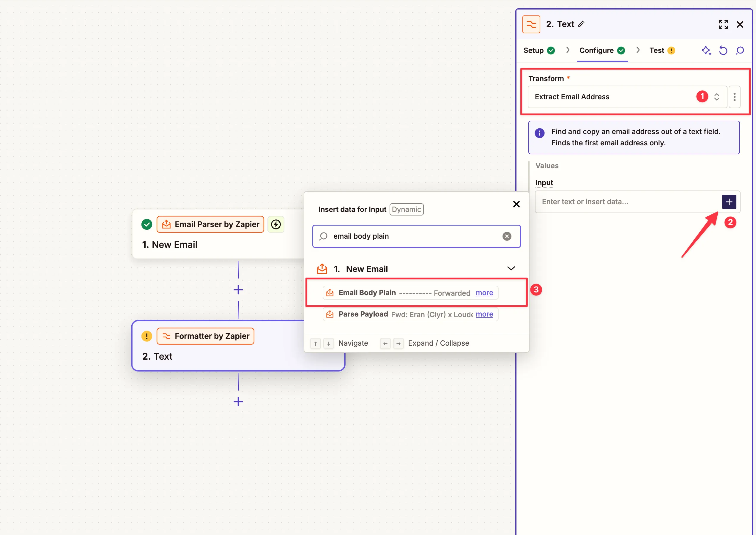Clear the search field with the x icon
The width and height of the screenshot is (756, 535).
tap(507, 236)
